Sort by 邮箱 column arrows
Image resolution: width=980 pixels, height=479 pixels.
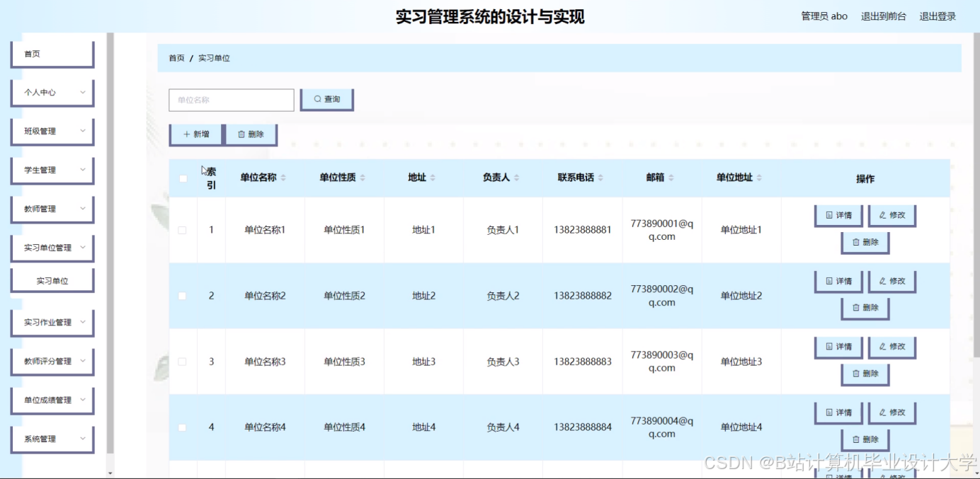pos(671,178)
